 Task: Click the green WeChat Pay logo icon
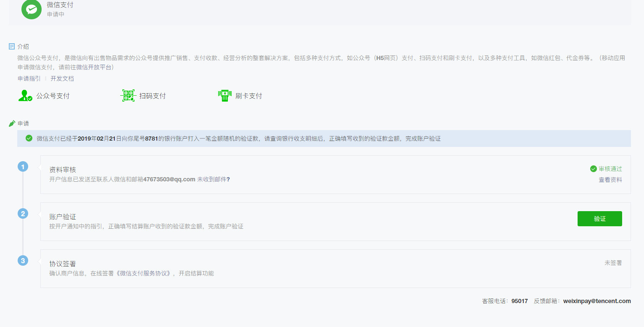(32, 9)
